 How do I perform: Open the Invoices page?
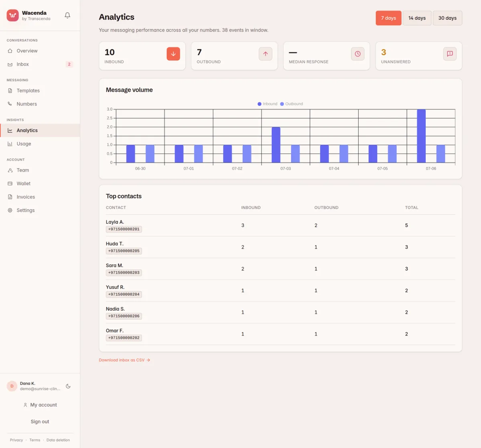pyautogui.click(x=40, y=197)
